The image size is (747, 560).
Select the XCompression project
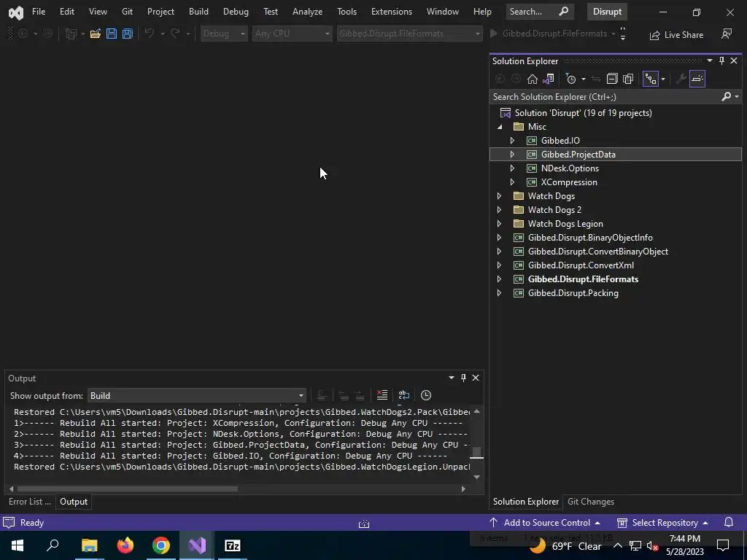(x=569, y=182)
